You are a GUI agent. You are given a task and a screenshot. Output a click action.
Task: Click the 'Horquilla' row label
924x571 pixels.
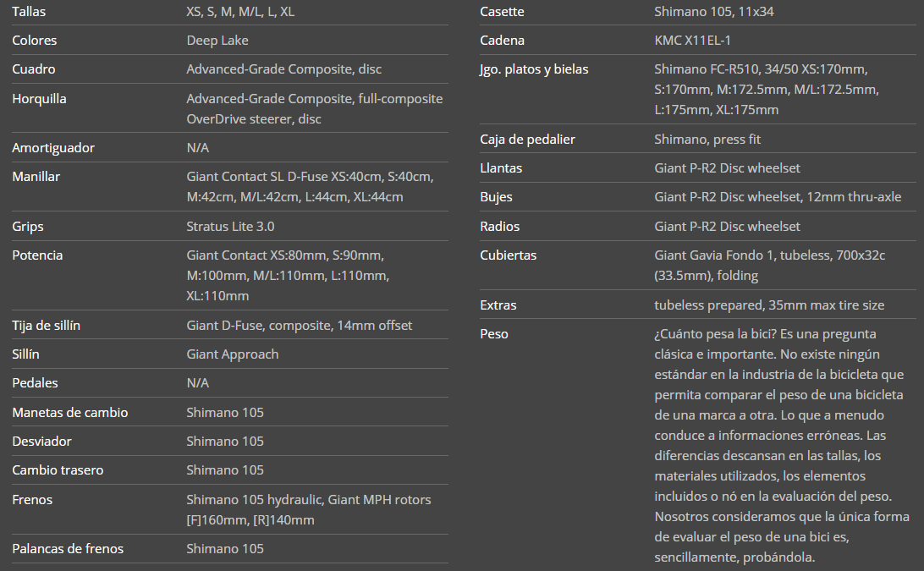(x=39, y=99)
